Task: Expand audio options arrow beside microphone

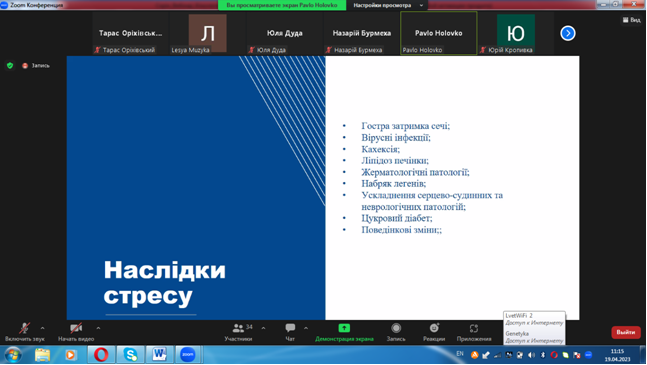Action: pyautogui.click(x=43, y=328)
